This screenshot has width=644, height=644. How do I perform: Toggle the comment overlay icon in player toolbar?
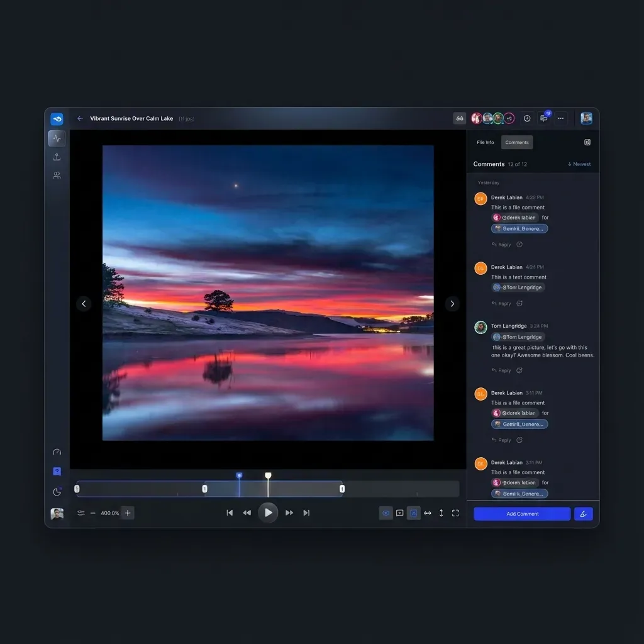[x=399, y=513]
